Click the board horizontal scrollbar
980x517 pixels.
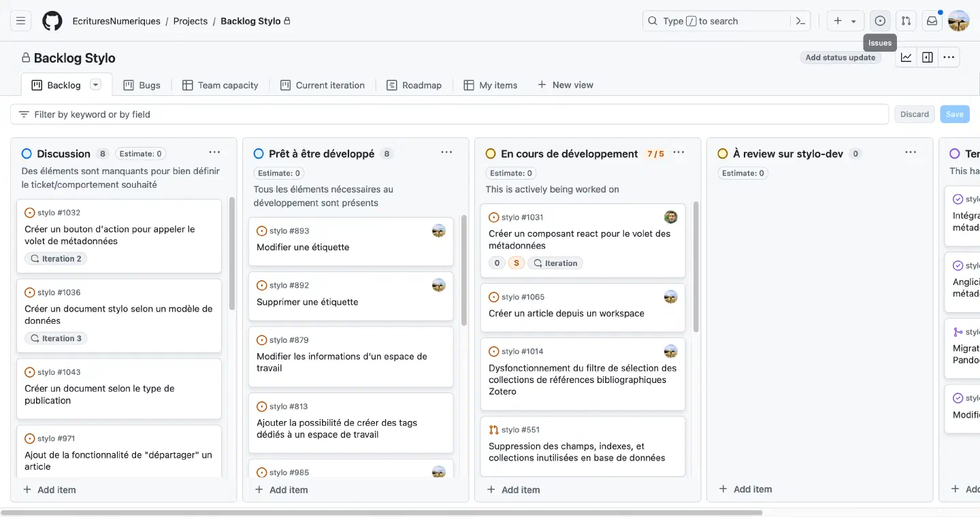click(x=381, y=512)
